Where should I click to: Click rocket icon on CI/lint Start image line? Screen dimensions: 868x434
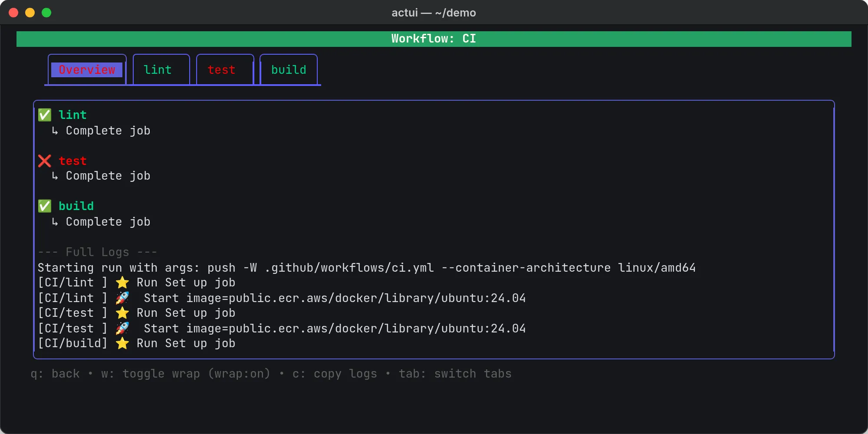(x=122, y=298)
